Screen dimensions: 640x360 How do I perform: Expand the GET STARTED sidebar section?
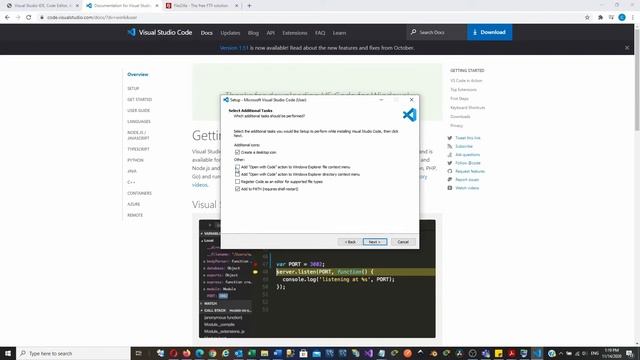[140, 100]
